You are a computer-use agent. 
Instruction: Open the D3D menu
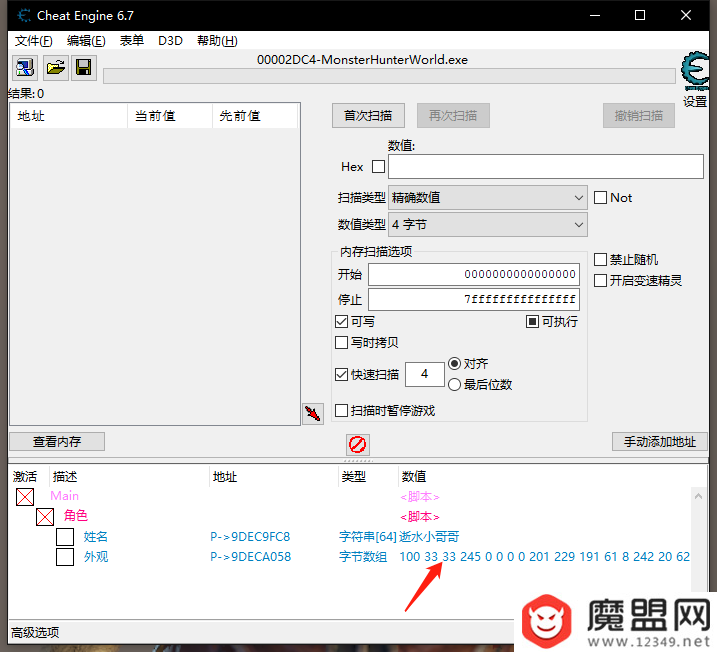point(170,41)
